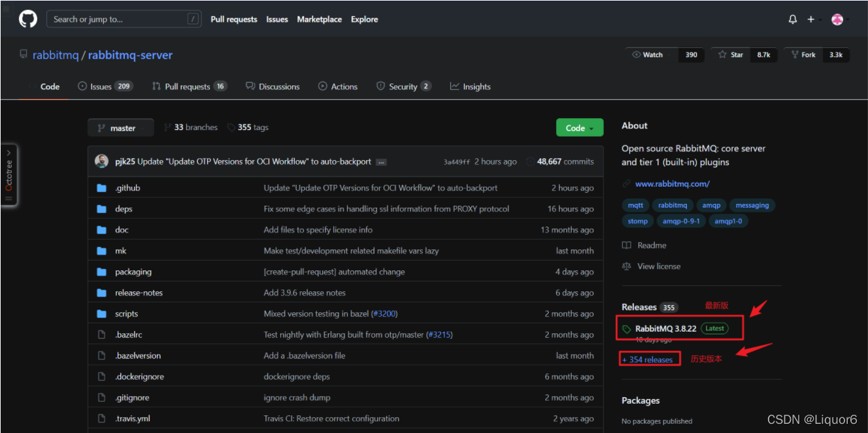Viewport: 868px width, 433px height.
Task: Open the packaging folder
Action: [x=133, y=272]
